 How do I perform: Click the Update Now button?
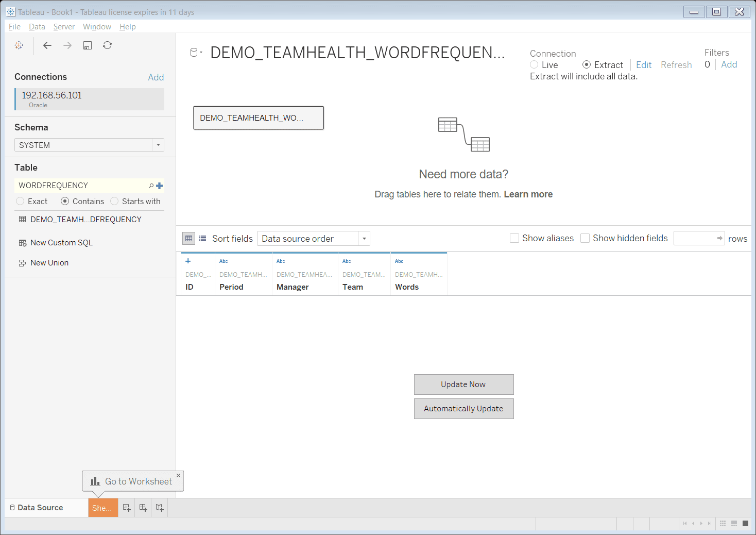click(x=463, y=384)
